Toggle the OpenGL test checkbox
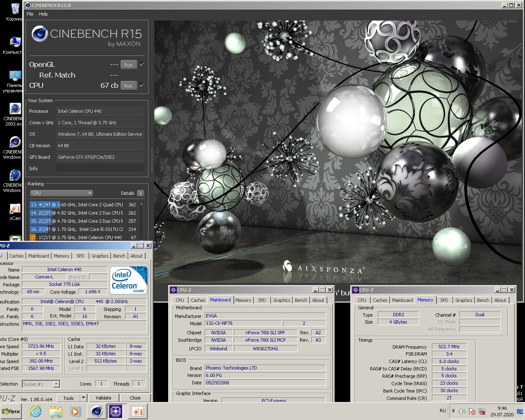 tap(142, 64)
